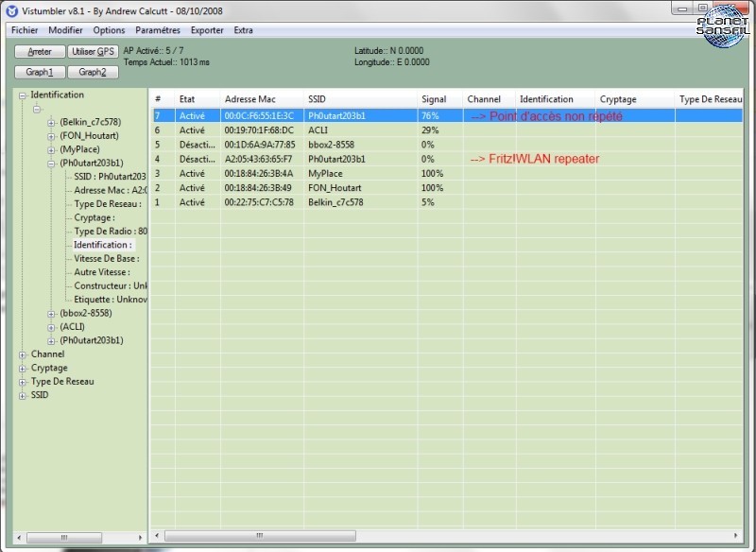This screenshot has height=552, width=756.
Task: Select the 'SSID : Ph0utart203' tree entry
Action: [x=110, y=177]
